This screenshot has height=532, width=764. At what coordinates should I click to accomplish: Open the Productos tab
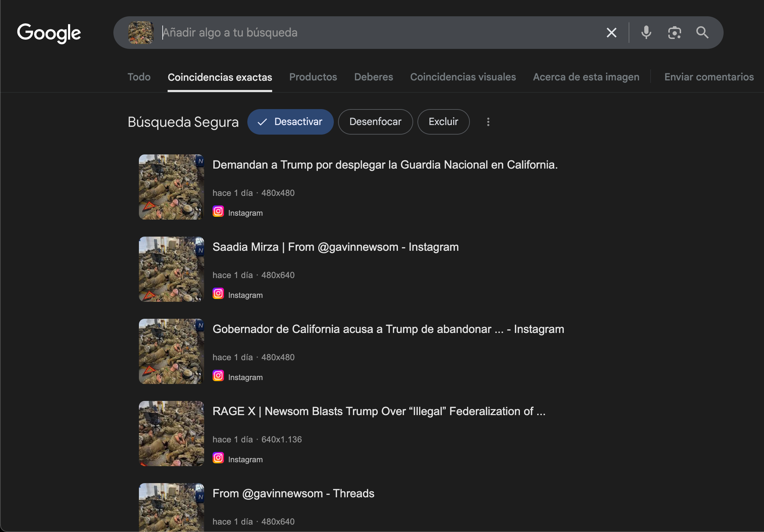click(x=313, y=77)
